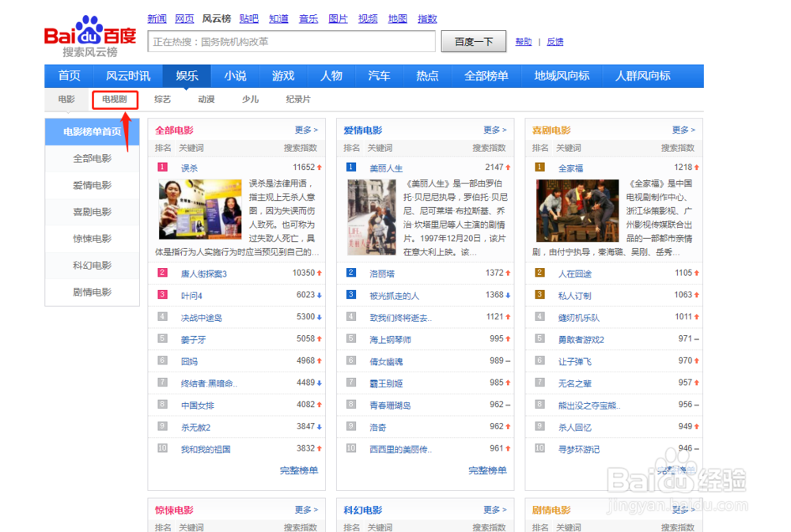Viewport: 791px width, 532px height.
Task: Select the 少儿 sub-tab
Action: 250,100
